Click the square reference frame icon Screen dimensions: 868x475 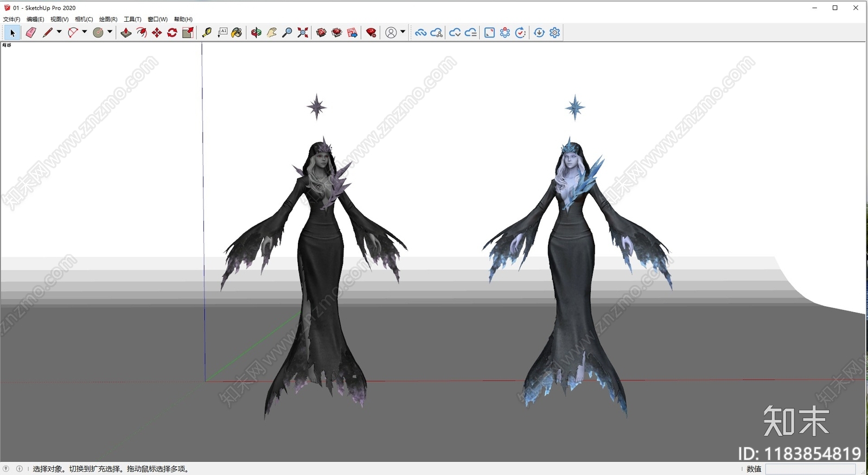489,33
